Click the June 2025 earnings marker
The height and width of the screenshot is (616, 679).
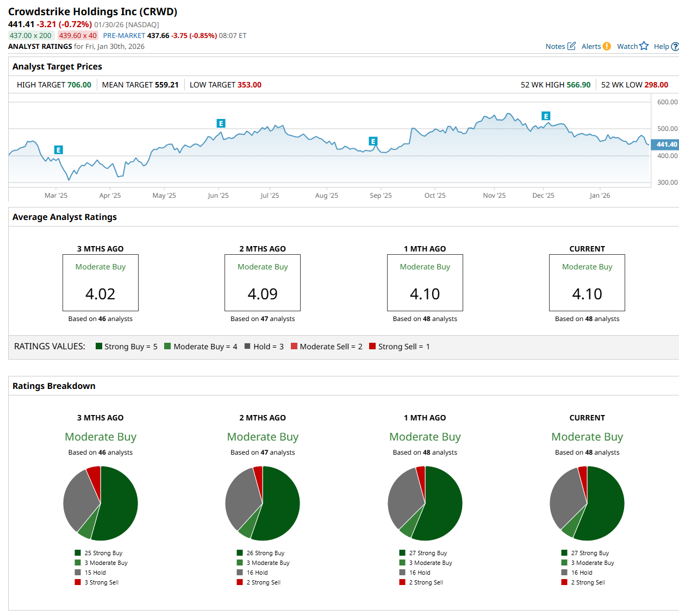click(x=221, y=123)
